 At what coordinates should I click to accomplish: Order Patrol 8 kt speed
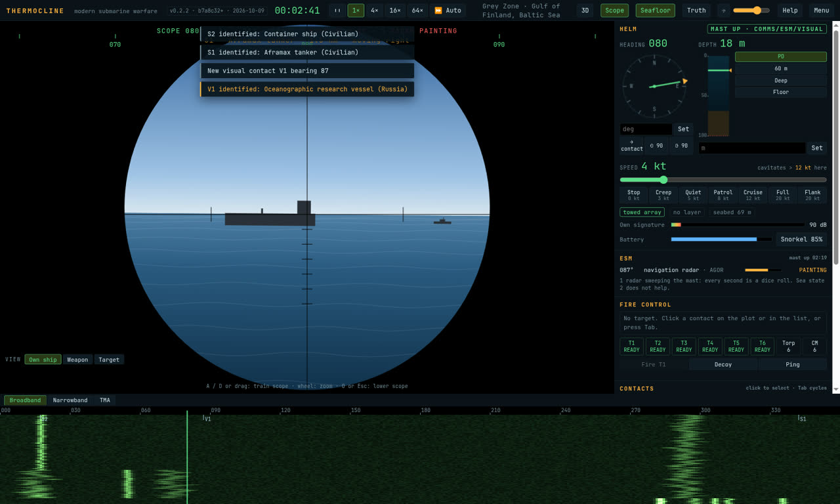[723, 195]
